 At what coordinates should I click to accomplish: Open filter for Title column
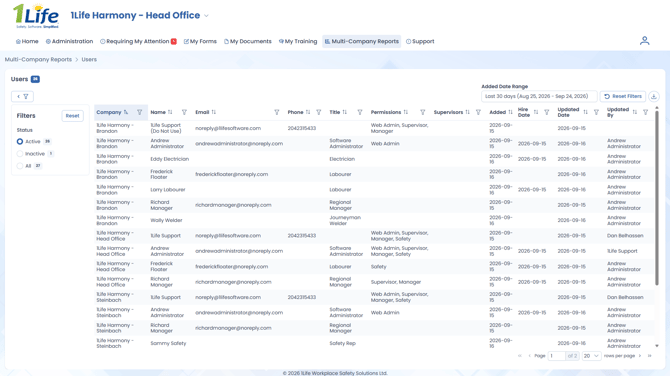360,112
